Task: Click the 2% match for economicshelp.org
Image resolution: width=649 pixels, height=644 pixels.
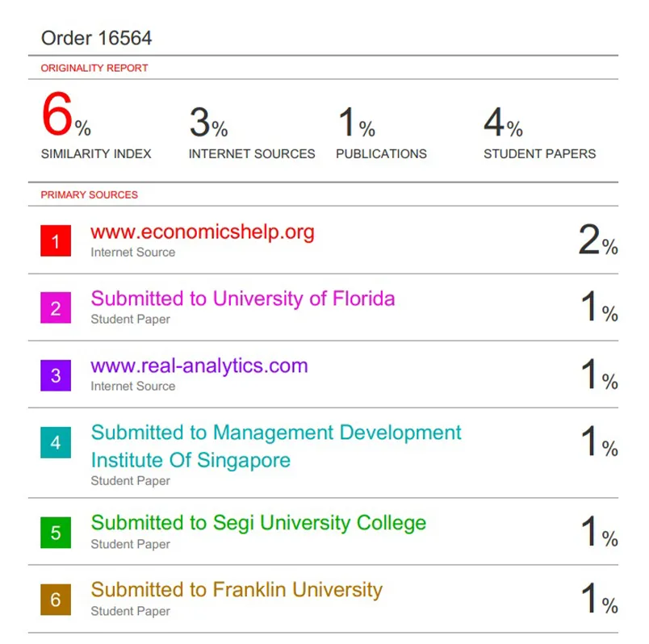Action: pyautogui.click(x=597, y=240)
